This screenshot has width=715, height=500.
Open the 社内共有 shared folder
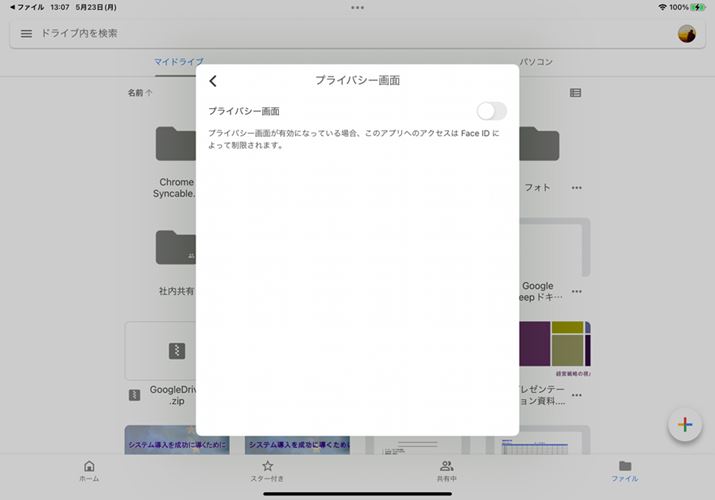(x=176, y=247)
